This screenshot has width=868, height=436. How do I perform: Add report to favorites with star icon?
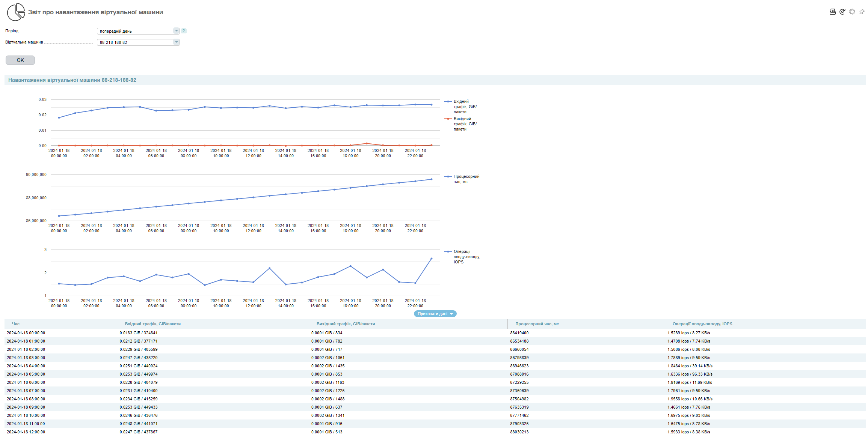pos(852,12)
